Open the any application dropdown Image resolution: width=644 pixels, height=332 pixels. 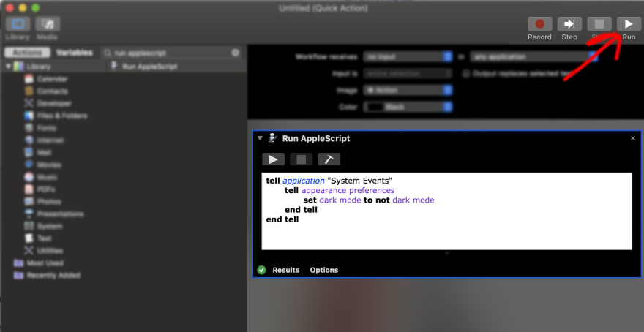tap(534, 56)
